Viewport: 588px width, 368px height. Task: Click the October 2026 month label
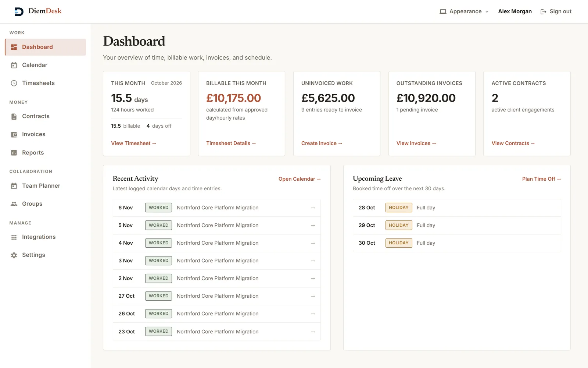click(166, 83)
